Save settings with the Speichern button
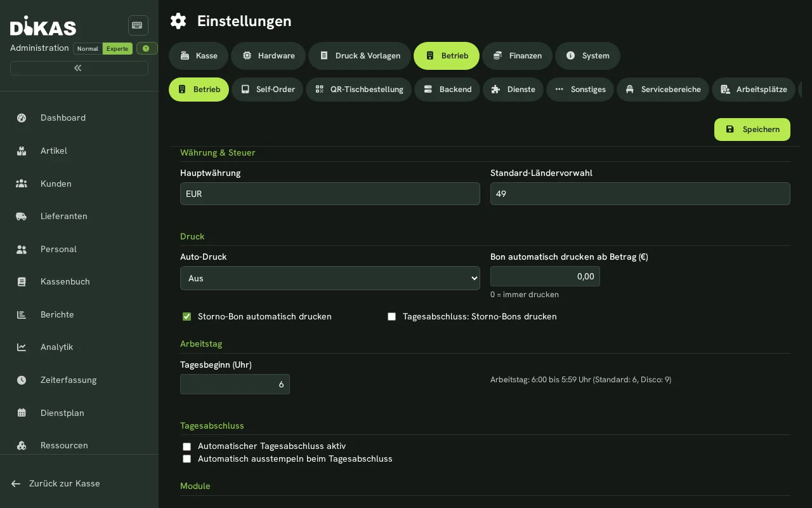812x508 pixels. 752,130
